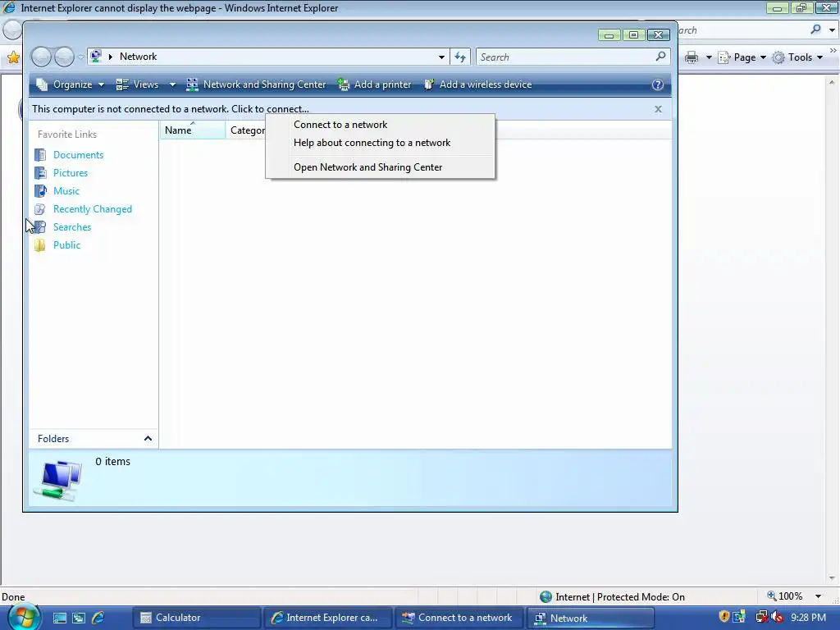Click the Explorer search magnifier icon
The image size is (840, 630).
tap(661, 57)
